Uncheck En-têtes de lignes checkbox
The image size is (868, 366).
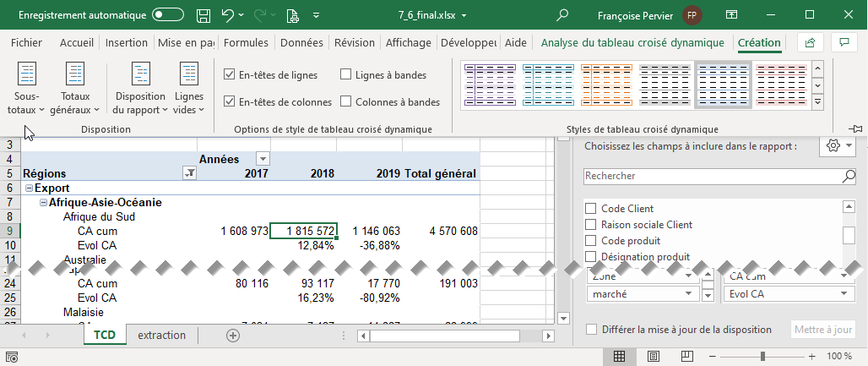pos(229,74)
